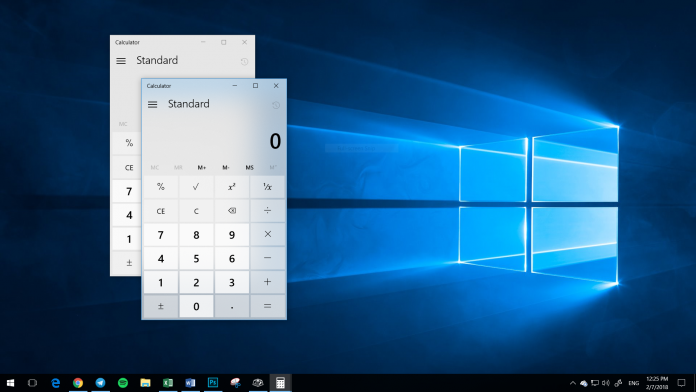The width and height of the screenshot is (696, 392).
Task: Click the divide key
Action: click(x=267, y=211)
